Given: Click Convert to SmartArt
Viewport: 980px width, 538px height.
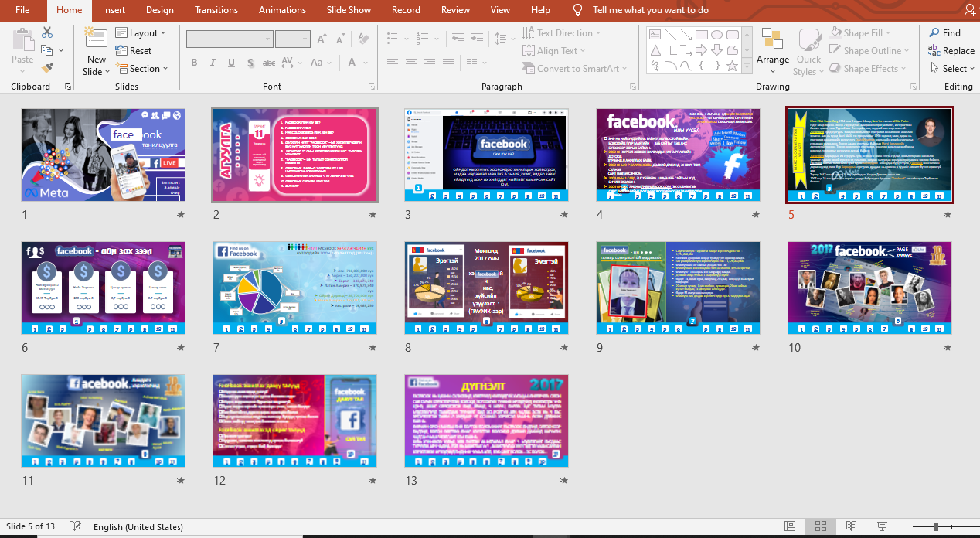Looking at the screenshot, I should point(575,69).
